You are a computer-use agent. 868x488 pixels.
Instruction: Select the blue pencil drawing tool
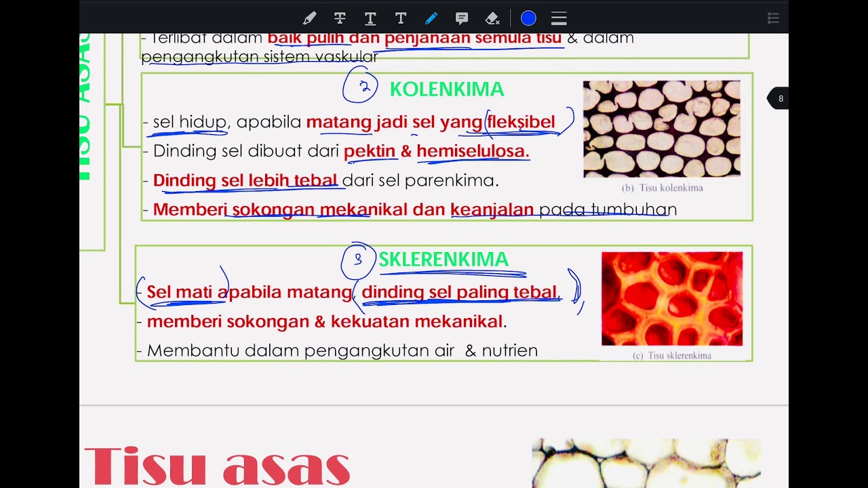[x=431, y=18]
